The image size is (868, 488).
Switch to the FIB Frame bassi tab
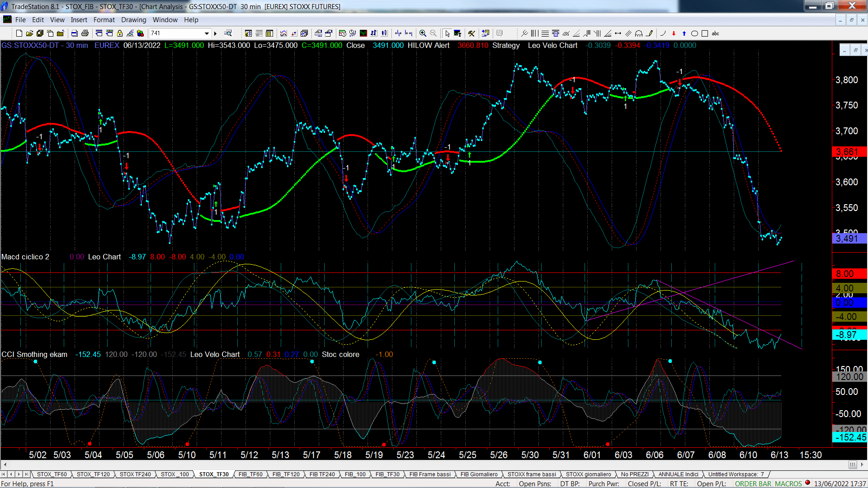[x=430, y=474]
